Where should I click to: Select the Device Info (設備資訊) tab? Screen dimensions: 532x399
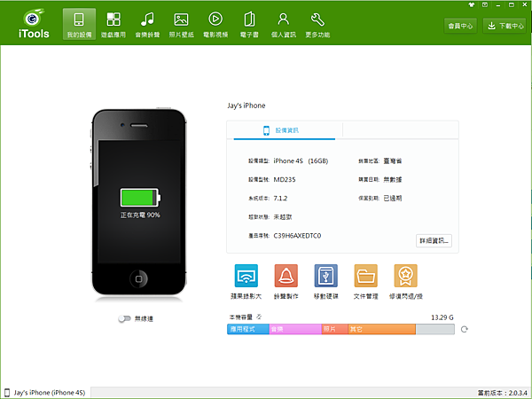285,130
